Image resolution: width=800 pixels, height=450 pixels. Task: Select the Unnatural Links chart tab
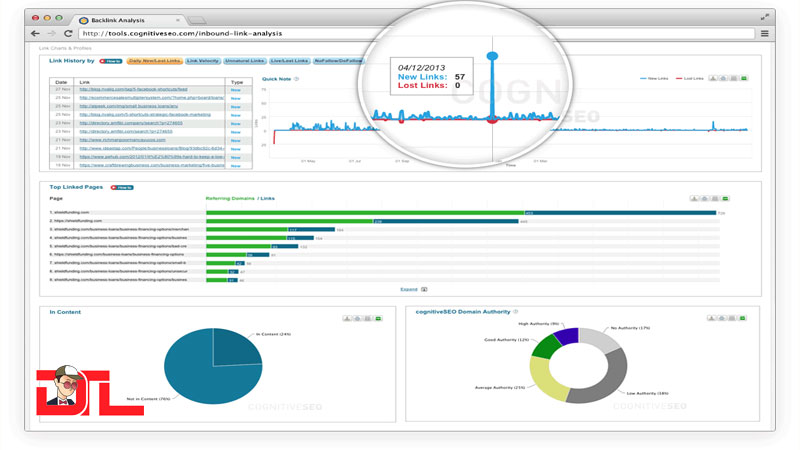(244, 61)
